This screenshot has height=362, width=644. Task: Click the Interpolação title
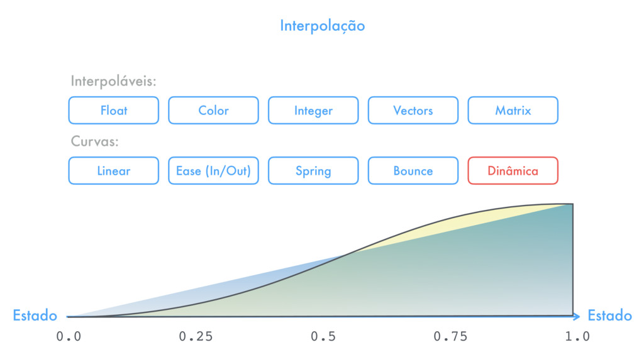[x=323, y=26]
